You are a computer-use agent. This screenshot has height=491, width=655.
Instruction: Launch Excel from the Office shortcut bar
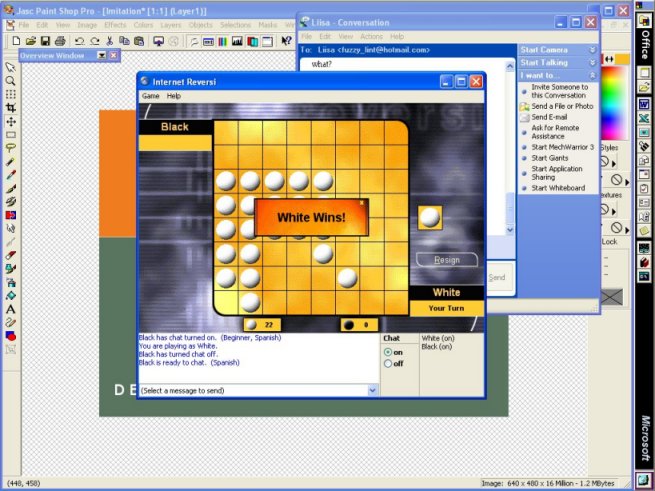pyautogui.click(x=644, y=119)
